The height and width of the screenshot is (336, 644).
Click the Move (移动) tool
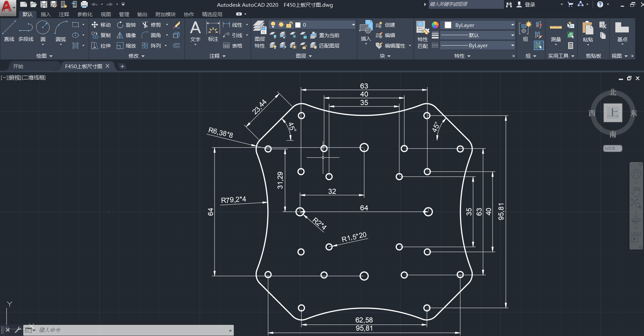(x=101, y=25)
